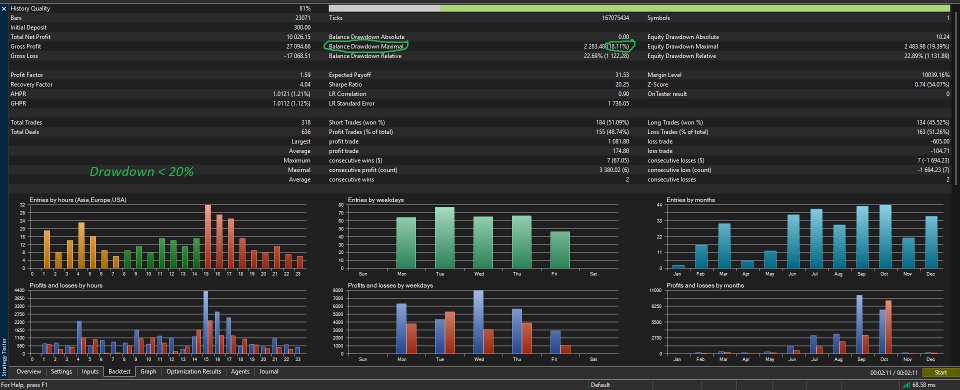Click the Tue bar in Entries by weekdays

pyautogui.click(x=444, y=238)
